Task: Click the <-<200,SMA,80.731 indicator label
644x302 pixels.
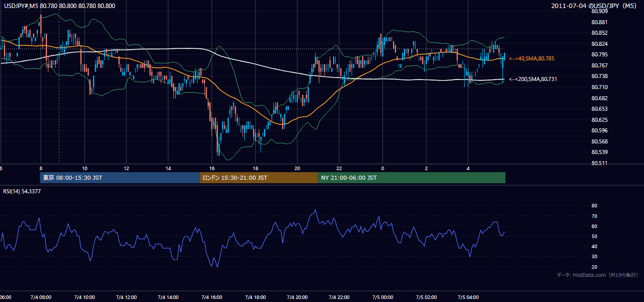Action: (533, 80)
